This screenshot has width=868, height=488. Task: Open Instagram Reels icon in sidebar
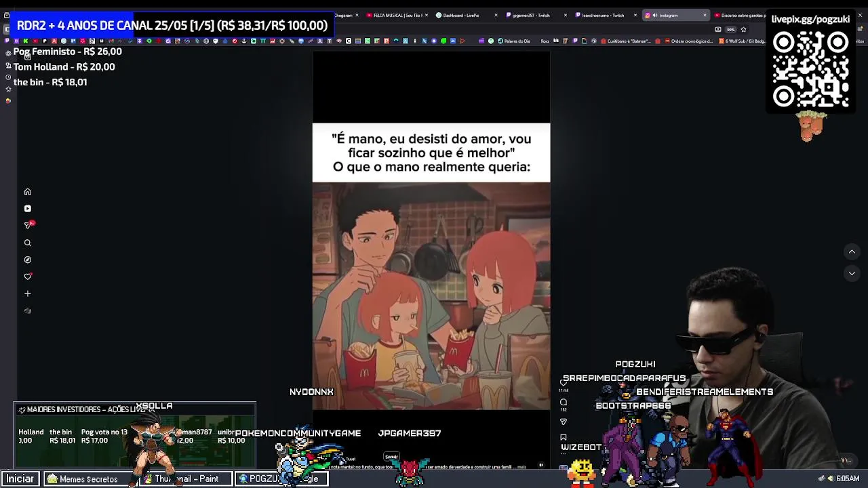pos(28,209)
